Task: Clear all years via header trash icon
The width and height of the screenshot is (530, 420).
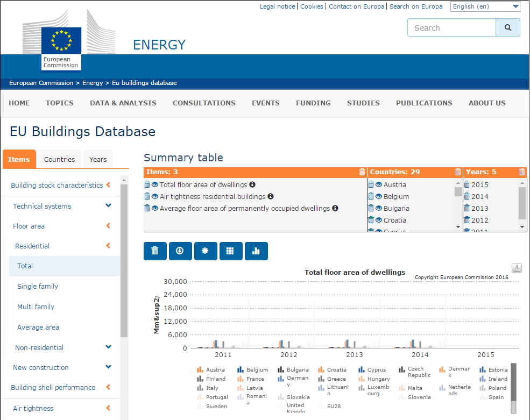Action: (x=522, y=172)
